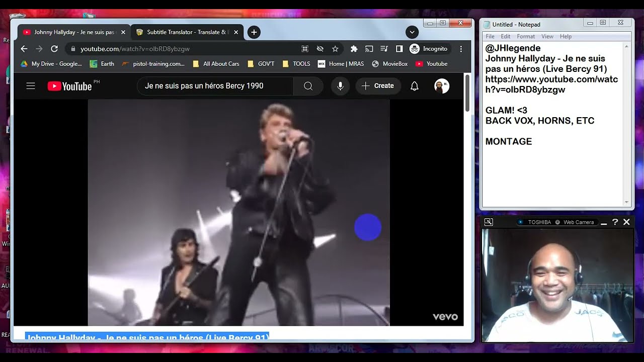Close the Subtitle Translator tab

point(236,32)
